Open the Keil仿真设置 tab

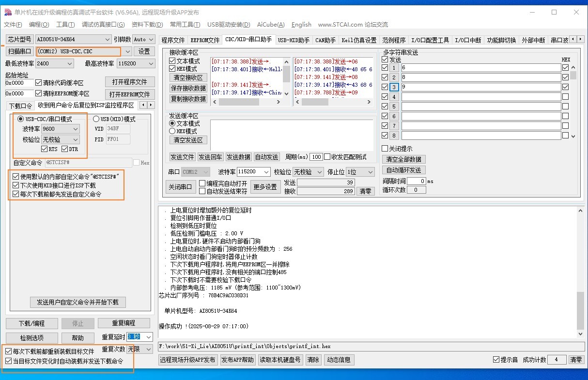[x=359, y=40]
